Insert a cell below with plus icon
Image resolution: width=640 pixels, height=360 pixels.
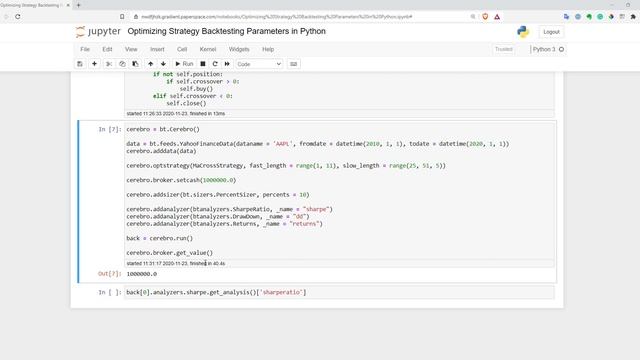pyautogui.click(x=94, y=64)
